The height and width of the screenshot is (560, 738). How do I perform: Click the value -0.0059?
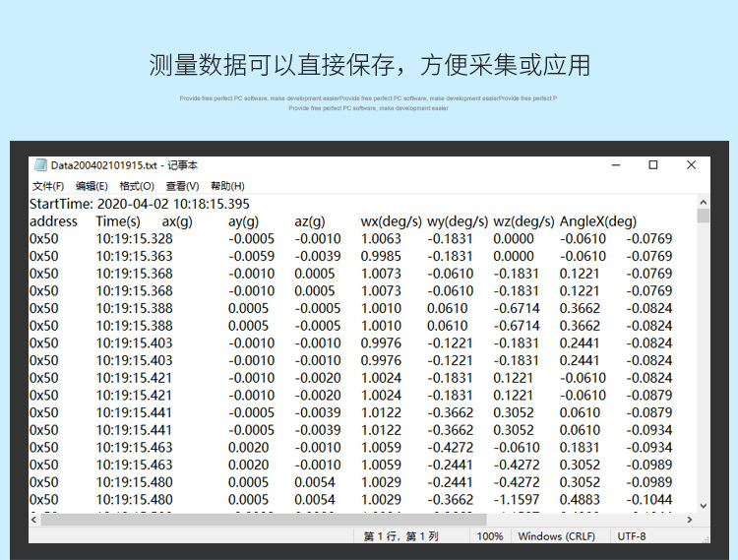coord(251,256)
